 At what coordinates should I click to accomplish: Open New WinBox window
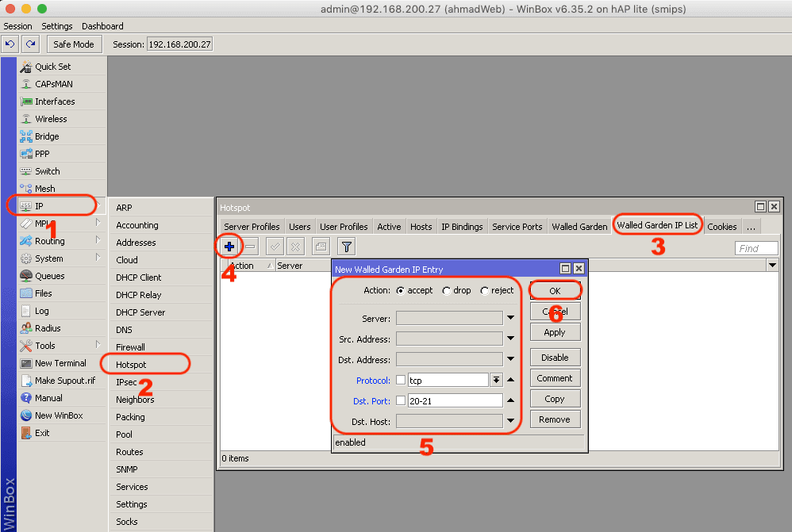click(x=62, y=415)
